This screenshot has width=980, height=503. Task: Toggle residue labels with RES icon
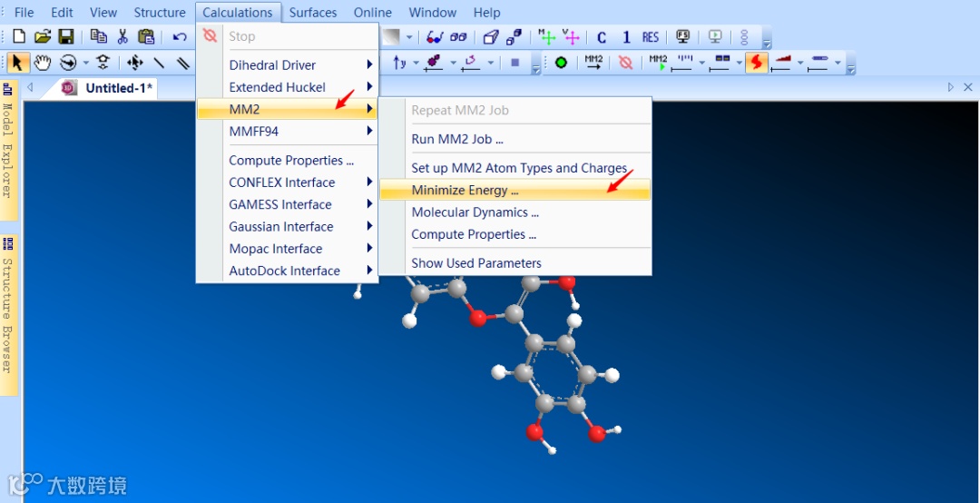[x=651, y=37]
